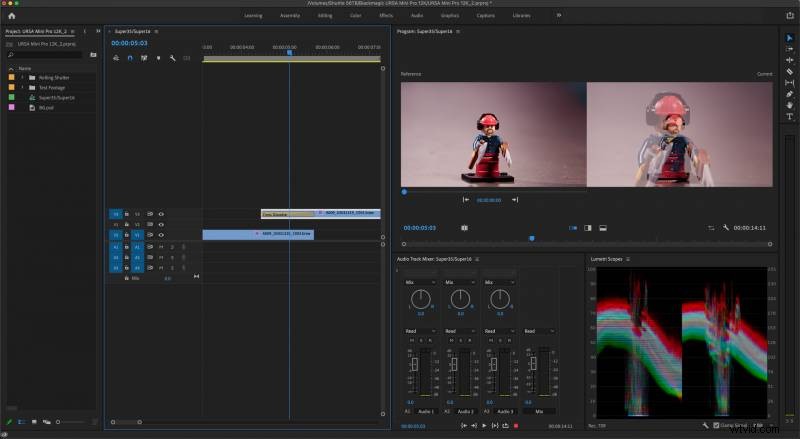This screenshot has width=800, height=439.
Task: Add Marker in timeline header
Action: tap(158, 58)
